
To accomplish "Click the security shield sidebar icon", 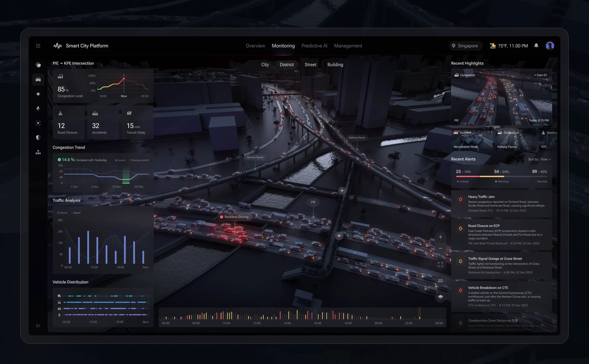I will coord(38,137).
